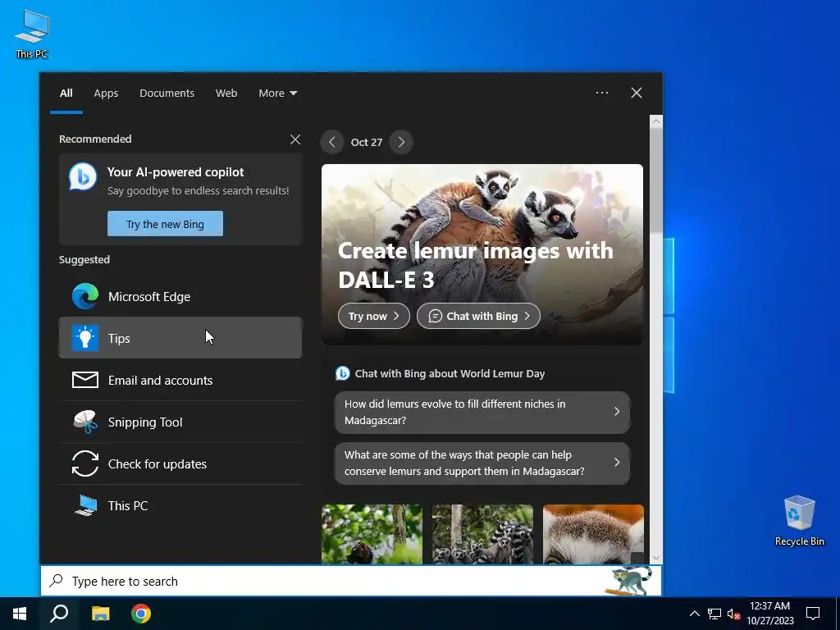Open File Explorer from the taskbar

[x=100, y=614]
